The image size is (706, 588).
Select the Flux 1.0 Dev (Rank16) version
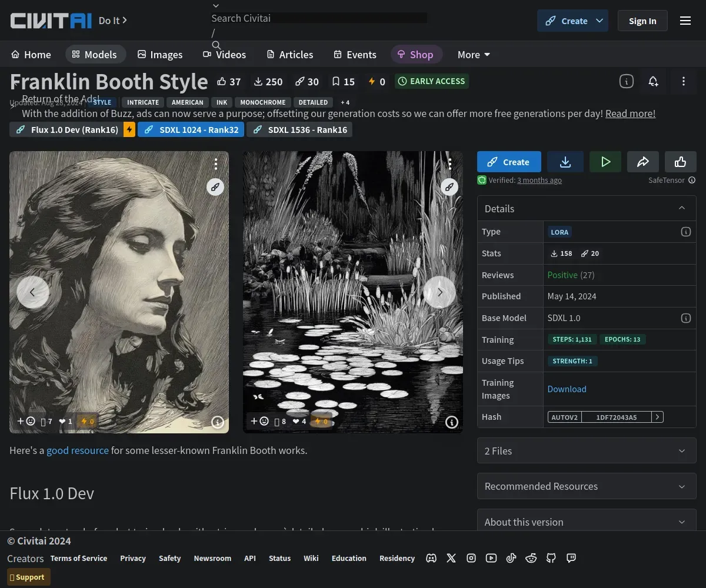(x=67, y=129)
